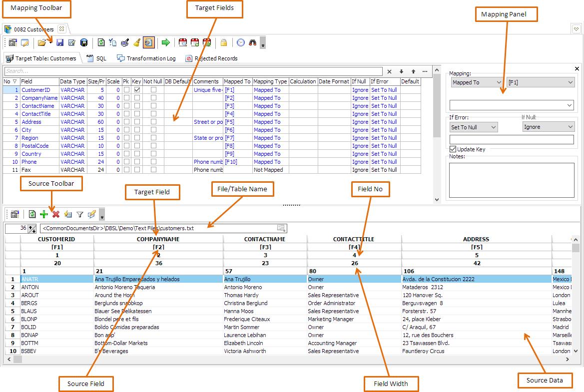Click the source properties icon in source toolbar

14,214
